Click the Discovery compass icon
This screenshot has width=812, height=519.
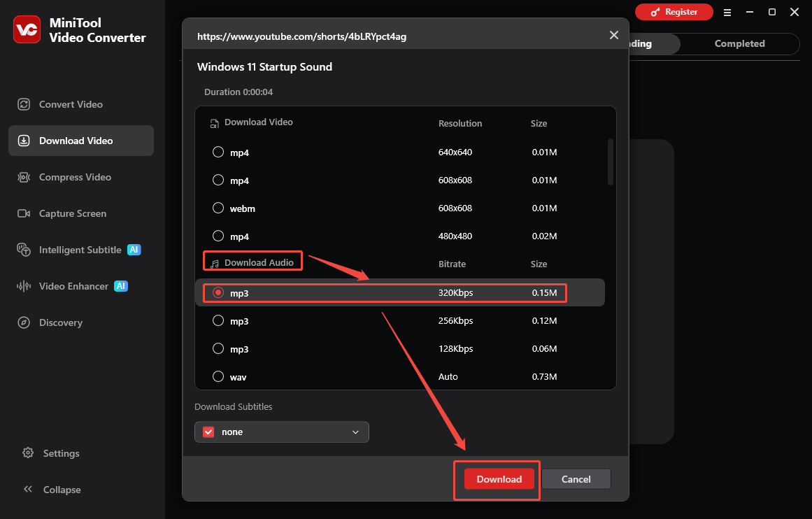click(24, 322)
